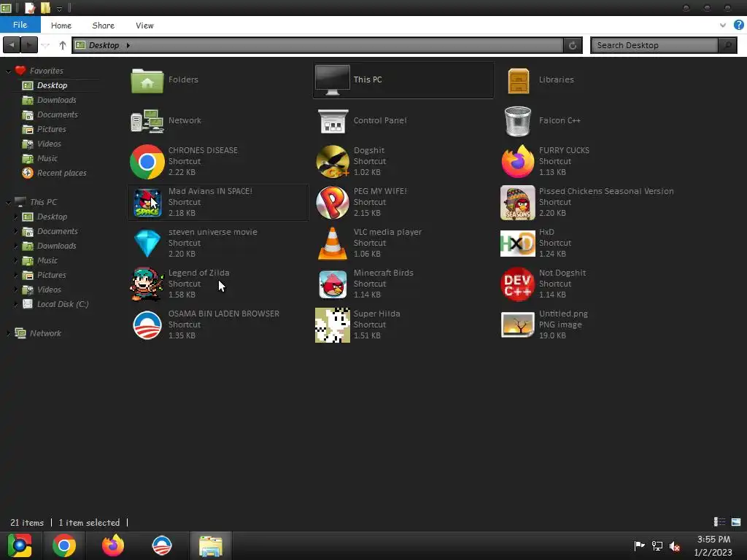Select the steven universe movie diamond icon
Screen dimensions: 747x560
click(x=147, y=244)
